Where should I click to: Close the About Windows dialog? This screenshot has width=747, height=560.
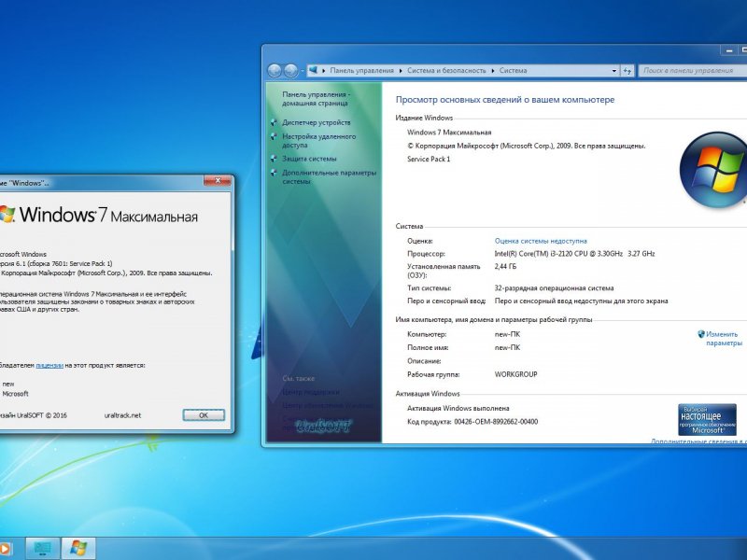click(x=218, y=181)
